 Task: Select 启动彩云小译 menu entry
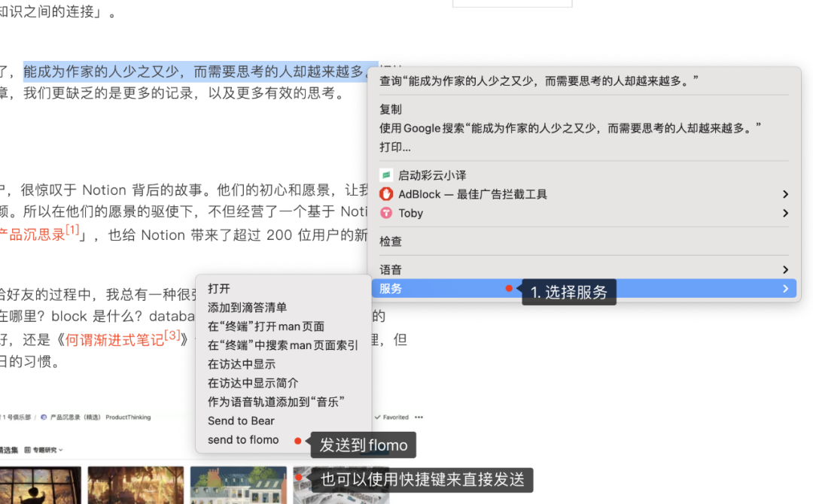tap(584, 175)
